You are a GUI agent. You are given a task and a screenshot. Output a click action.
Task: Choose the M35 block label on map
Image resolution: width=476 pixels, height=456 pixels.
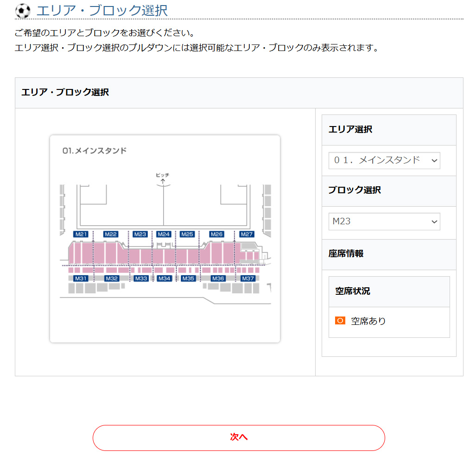pos(188,279)
